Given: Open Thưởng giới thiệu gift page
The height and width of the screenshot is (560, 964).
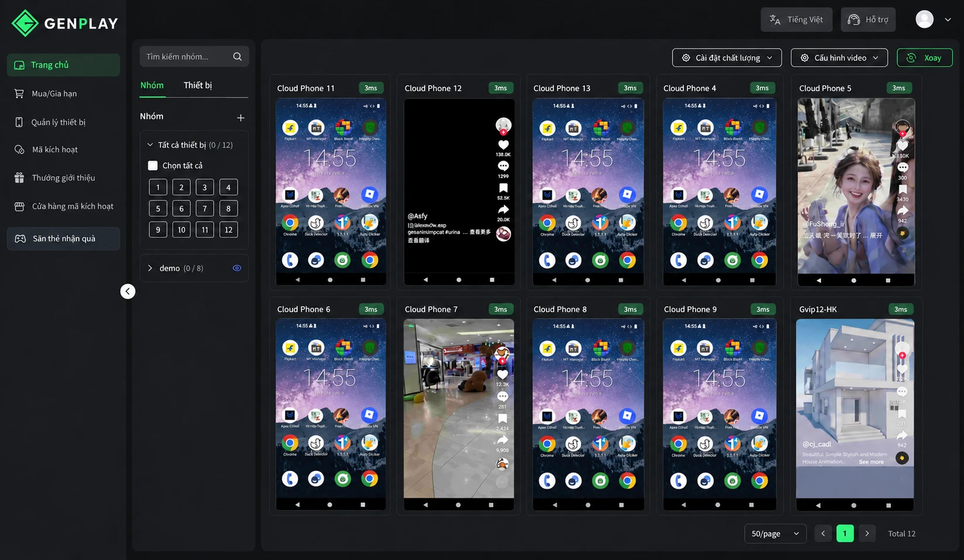Looking at the screenshot, I should pos(63,178).
